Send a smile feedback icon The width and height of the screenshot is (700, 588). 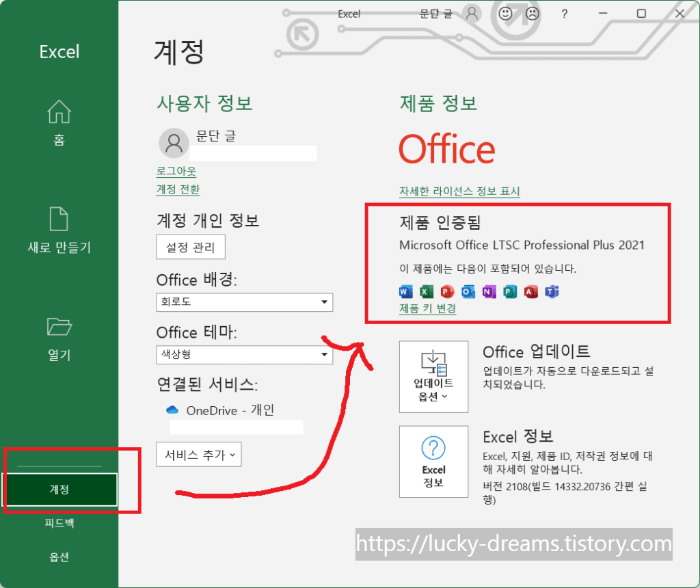coord(505,14)
